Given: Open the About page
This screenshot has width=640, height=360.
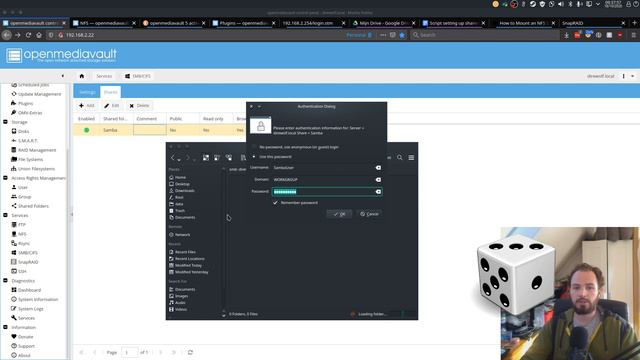Looking at the screenshot, I should [24, 356].
